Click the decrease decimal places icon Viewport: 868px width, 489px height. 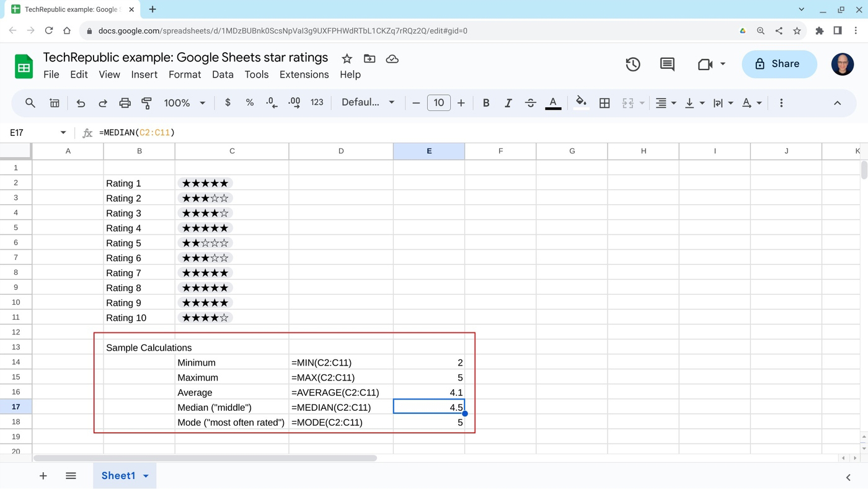(272, 102)
